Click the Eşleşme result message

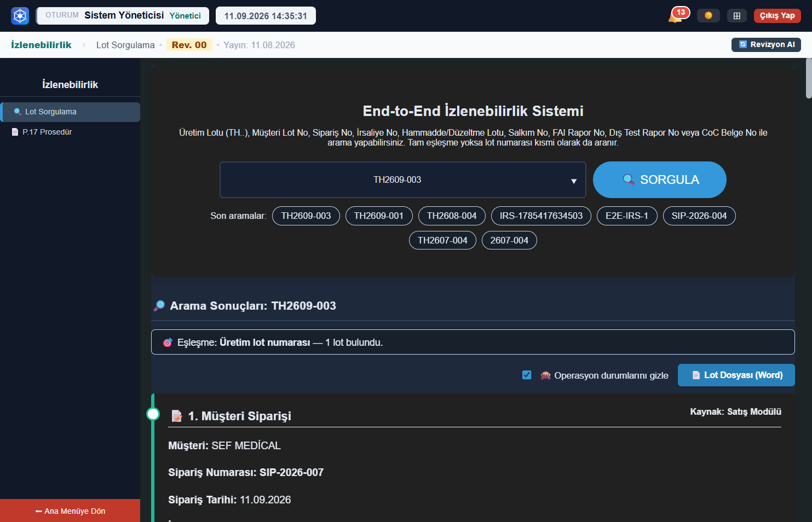click(x=473, y=342)
